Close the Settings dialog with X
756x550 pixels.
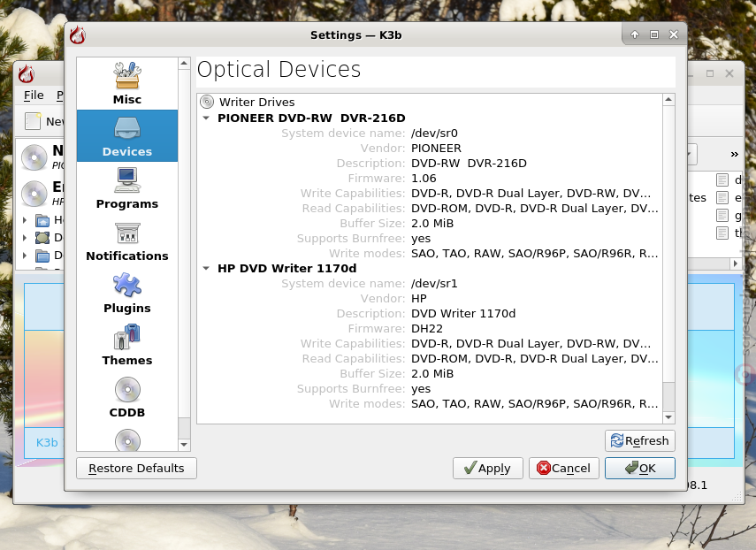(674, 34)
